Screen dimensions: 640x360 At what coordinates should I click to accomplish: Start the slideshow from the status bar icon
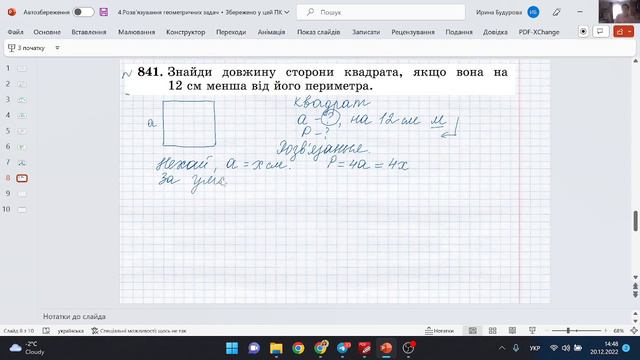click(532, 331)
